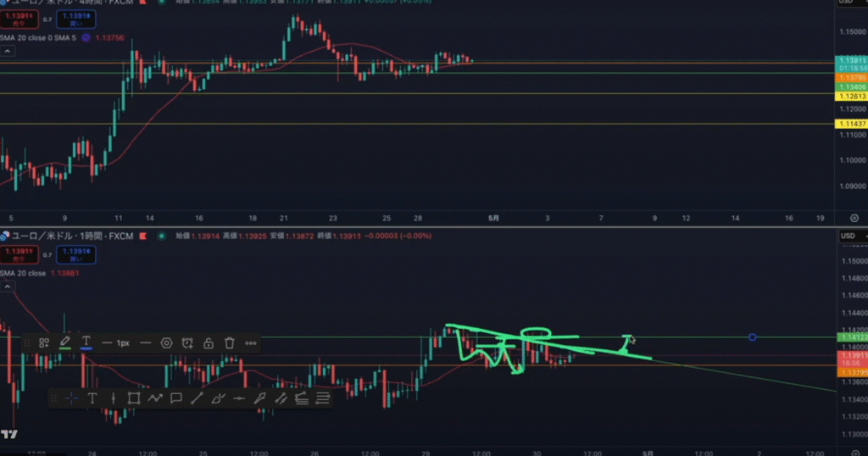The height and width of the screenshot is (456, 868).
Task: Change text color with the T icon
Action: pyautogui.click(x=86, y=342)
